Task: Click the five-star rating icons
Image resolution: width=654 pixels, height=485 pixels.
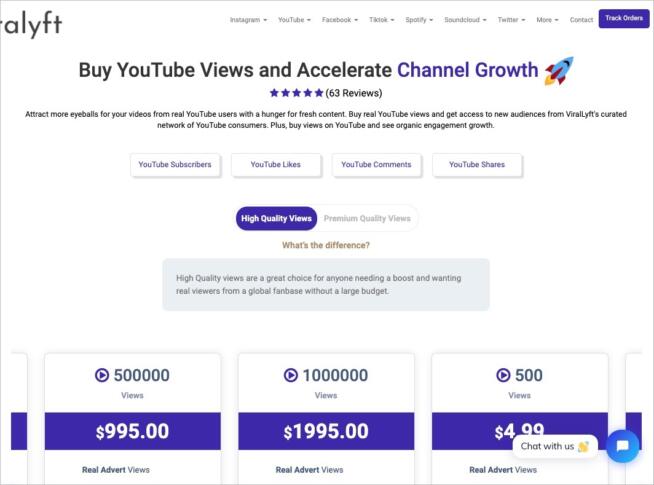Action: 296,93
